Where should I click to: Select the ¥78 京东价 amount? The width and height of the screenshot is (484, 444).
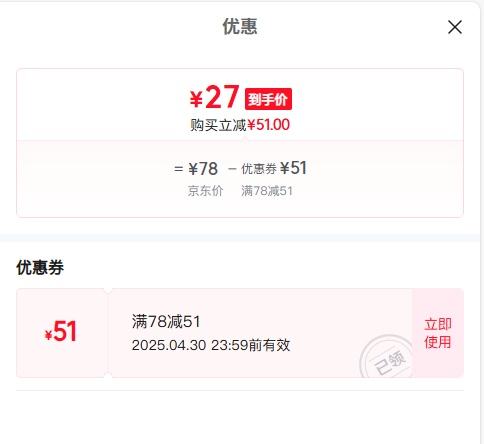(203, 168)
